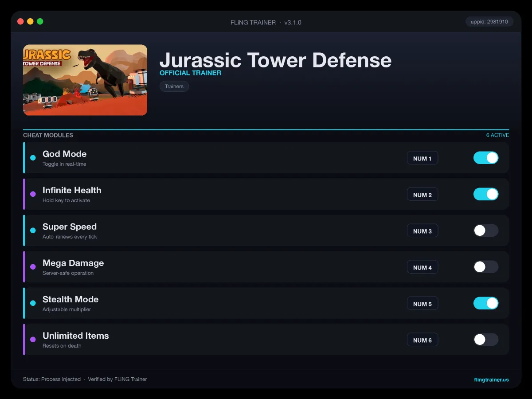Click the purple dot beside Infinite Health
Screen dimensions: 532x399
click(x=33, y=194)
